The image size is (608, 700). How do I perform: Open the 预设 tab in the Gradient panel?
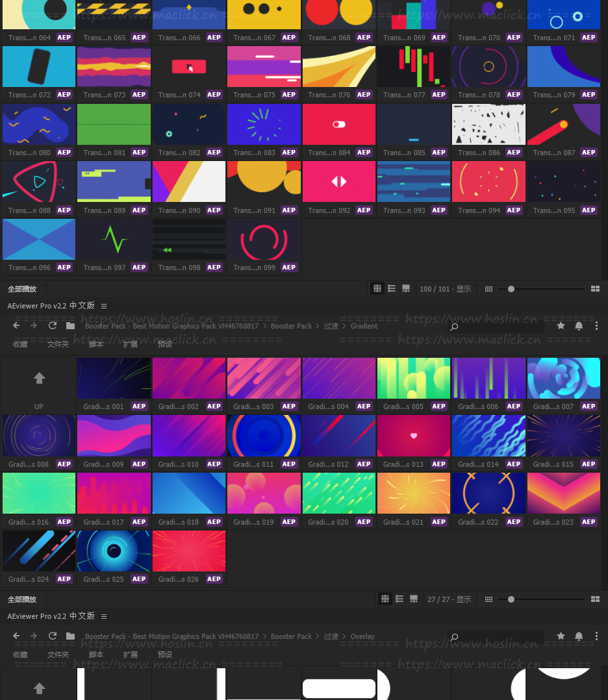(x=165, y=344)
